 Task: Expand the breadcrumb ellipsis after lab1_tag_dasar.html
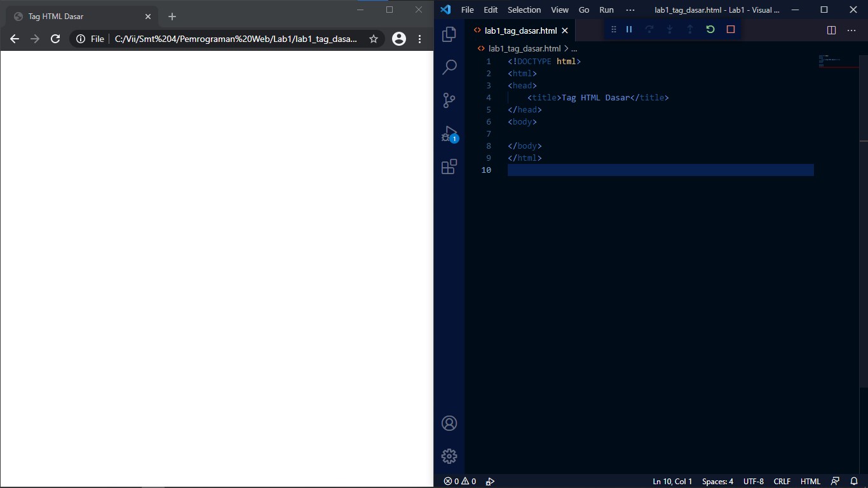click(574, 48)
